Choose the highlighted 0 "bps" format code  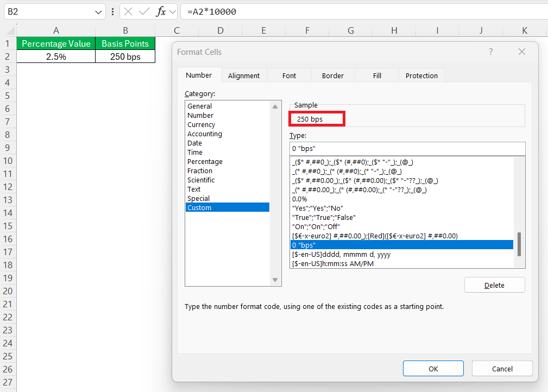402,245
